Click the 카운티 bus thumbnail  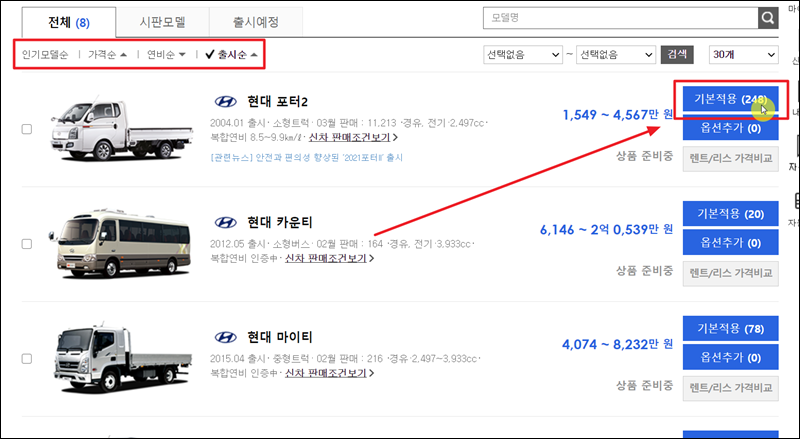point(120,243)
